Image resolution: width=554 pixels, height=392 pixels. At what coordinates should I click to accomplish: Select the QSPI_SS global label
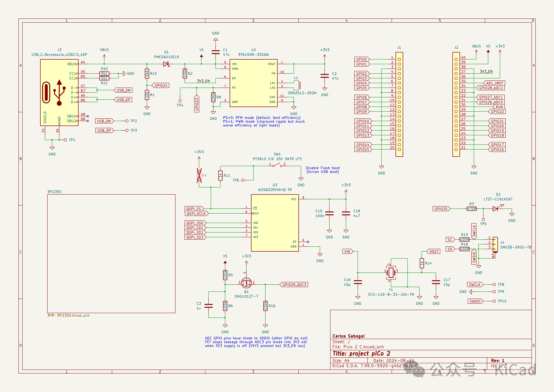[x=194, y=208]
